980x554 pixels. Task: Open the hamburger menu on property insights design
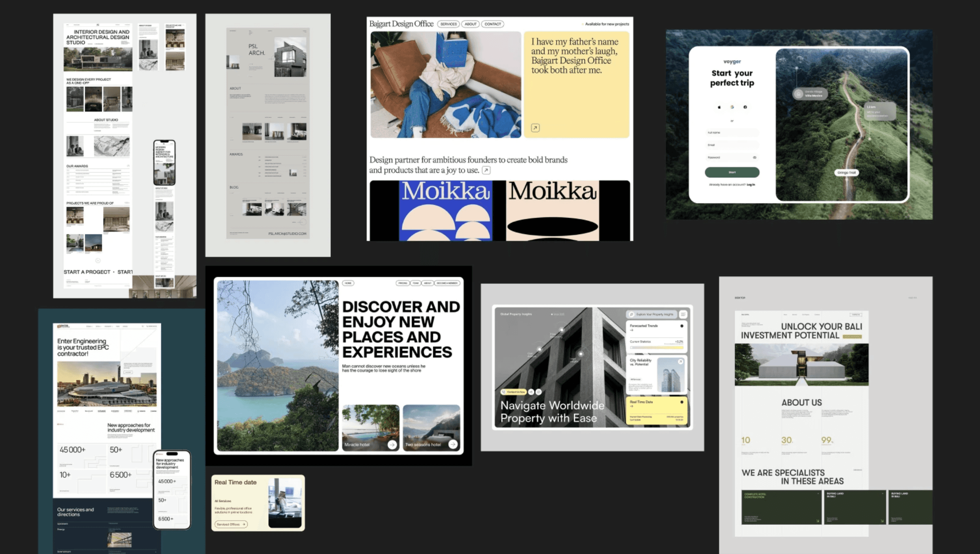683,314
